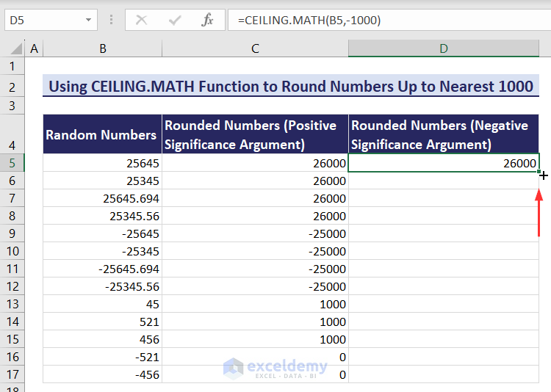Click the Enter checkmark formula bar icon
Viewport: 551px width, 392px height.
(175, 21)
